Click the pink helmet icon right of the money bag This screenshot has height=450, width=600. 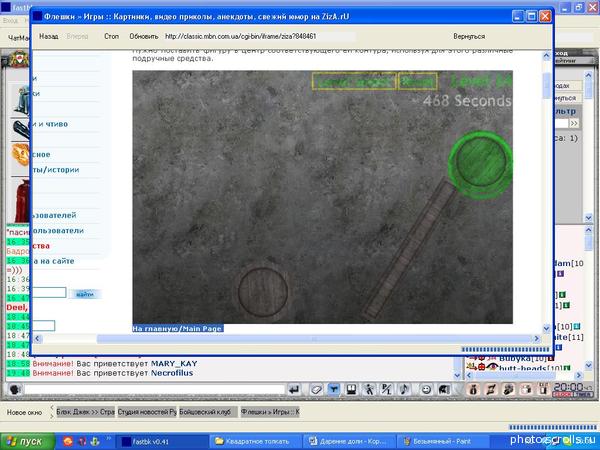(x=509, y=390)
